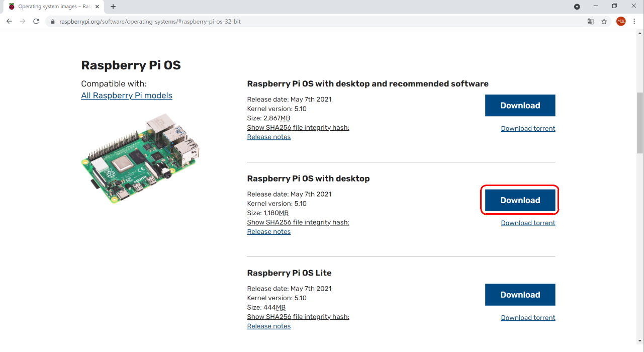Viewport: 644px width, 352px height.
Task: Click the 'Size: 1,180MB' text
Action: [x=268, y=213]
